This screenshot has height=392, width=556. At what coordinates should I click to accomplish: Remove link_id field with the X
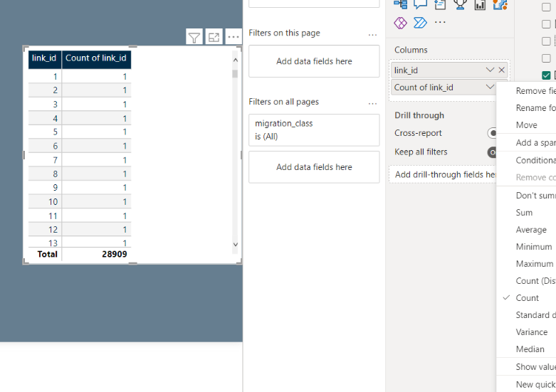tap(501, 70)
